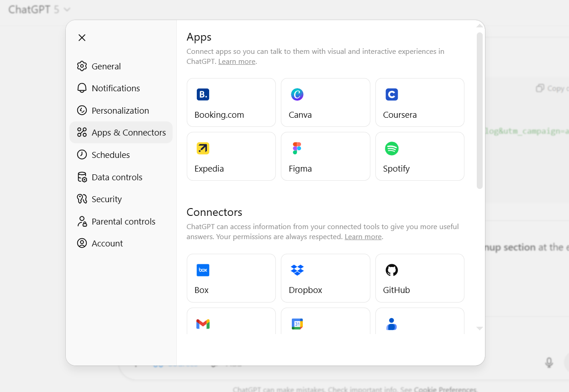
Task: Click the Expedia app name
Action: 209,169
